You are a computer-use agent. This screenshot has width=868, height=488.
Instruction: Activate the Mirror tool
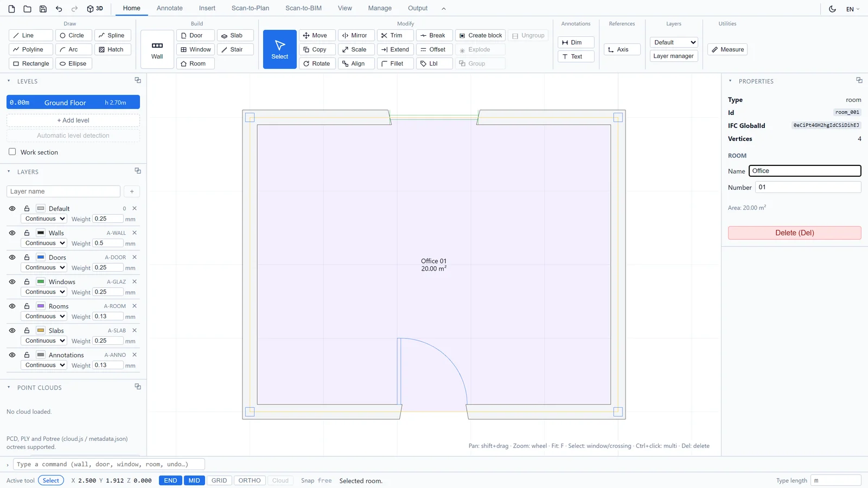coord(356,35)
